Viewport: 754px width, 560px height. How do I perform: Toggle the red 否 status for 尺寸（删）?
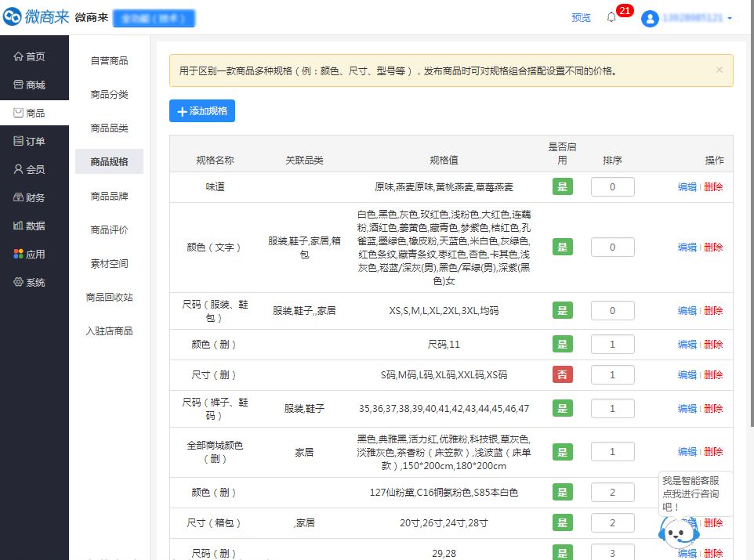(x=562, y=374)
